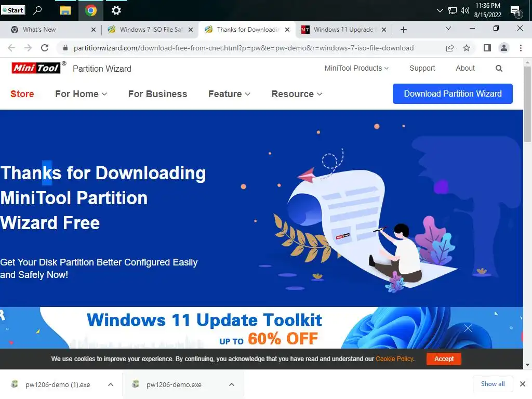Select the Thanks for Downloading tab
Image resolution: width=532 pixels, height=399 pixels.
point(248,30)
